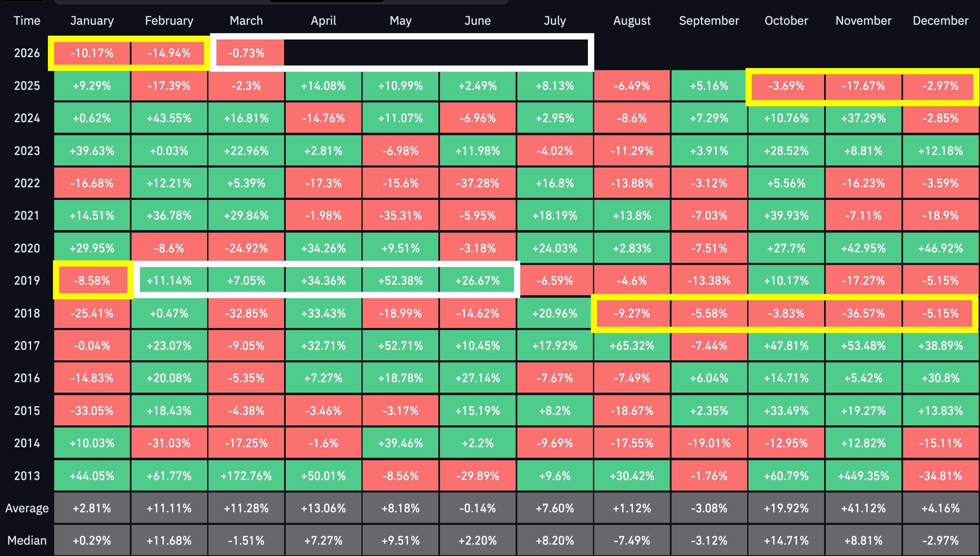This screenshot has height=556, width=980.
Task: Click the 2026 March -0.73% cell
Action: (246, 53)
